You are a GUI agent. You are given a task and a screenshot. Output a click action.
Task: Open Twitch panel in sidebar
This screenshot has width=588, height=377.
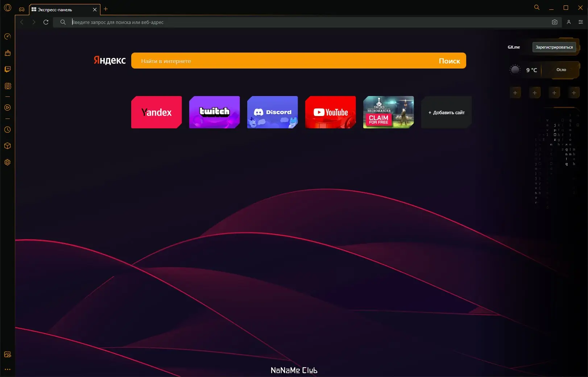click(8, 69)
